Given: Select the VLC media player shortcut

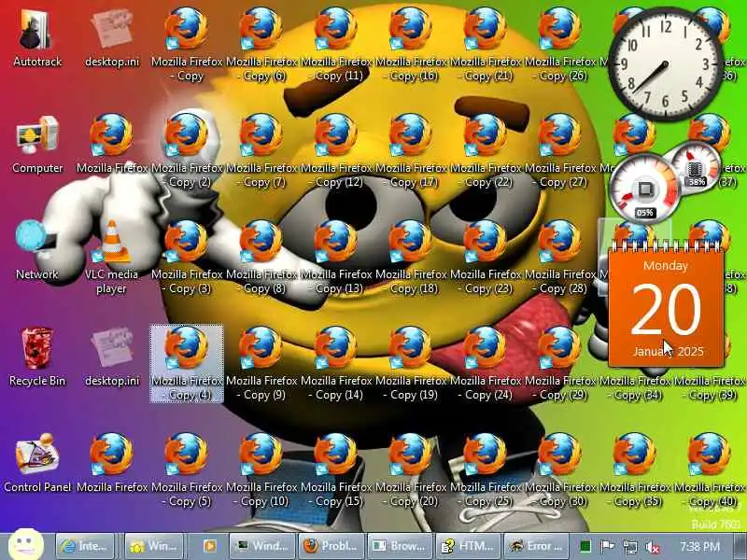Looking at the screenshot, I should click(x=112, y=258).
